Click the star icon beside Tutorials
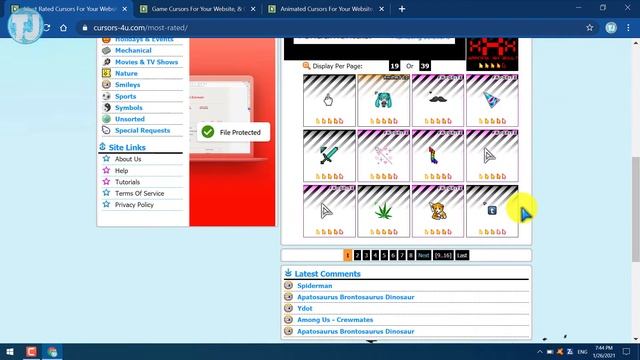 click(107, 182)
